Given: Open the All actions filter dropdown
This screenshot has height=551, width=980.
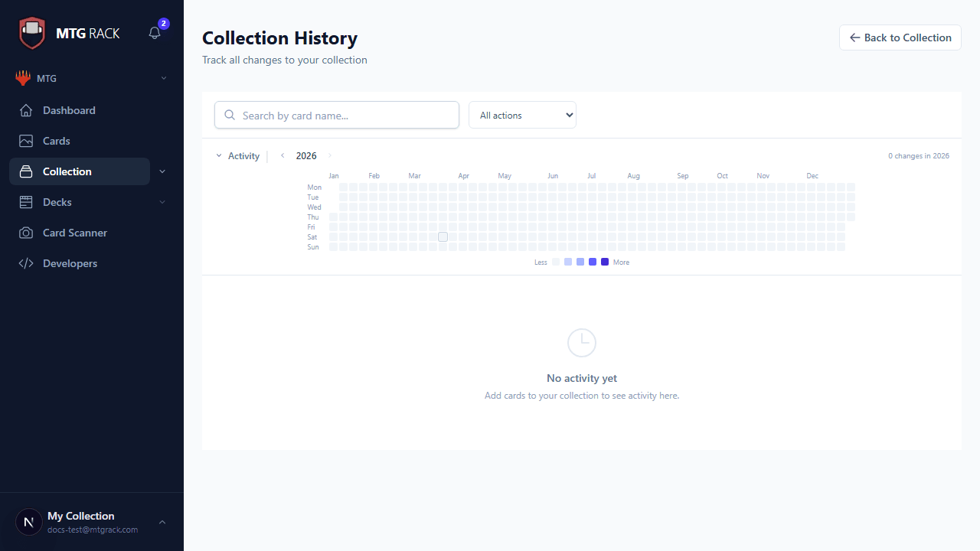Looking at the screenshot, I should (522, 115).
